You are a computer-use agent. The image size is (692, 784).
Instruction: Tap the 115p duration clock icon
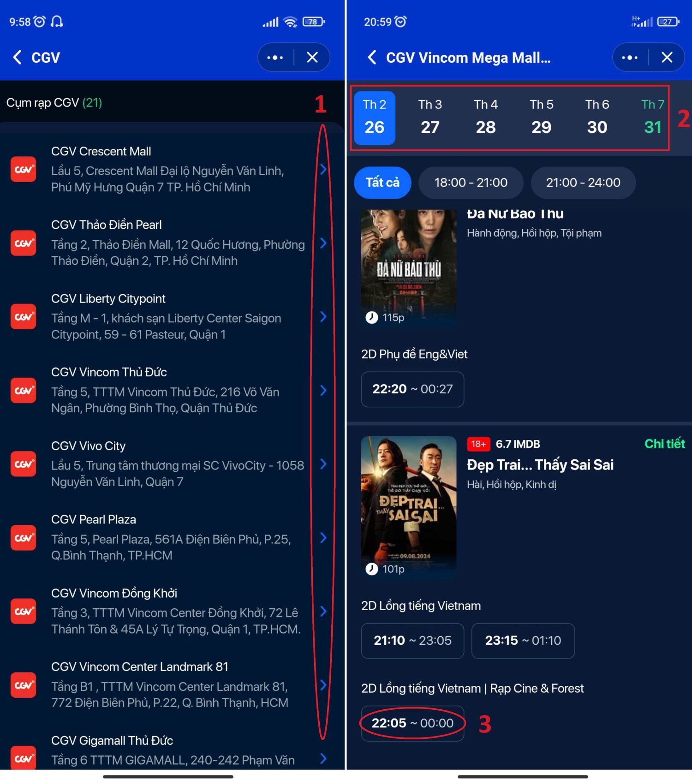click(x=372, y=317)
